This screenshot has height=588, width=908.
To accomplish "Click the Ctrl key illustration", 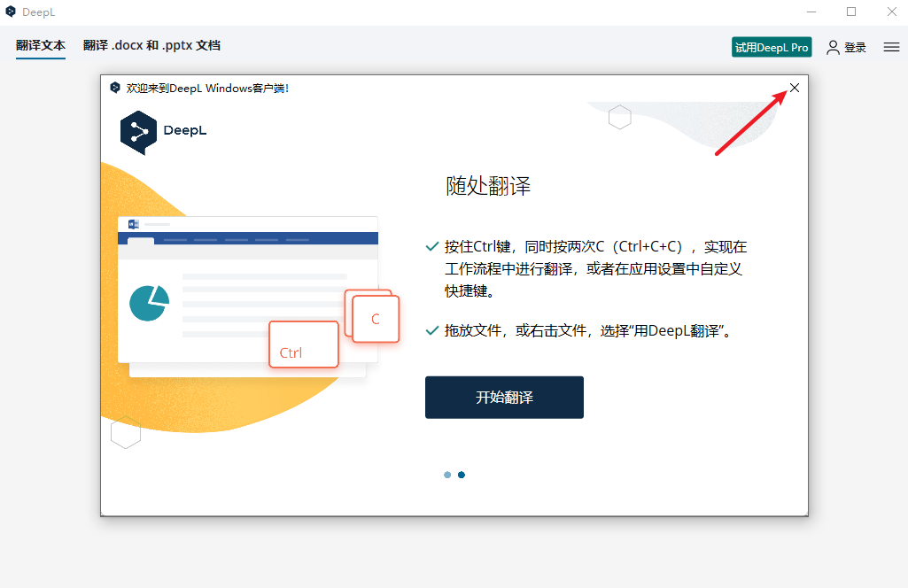I will point(304,344).
